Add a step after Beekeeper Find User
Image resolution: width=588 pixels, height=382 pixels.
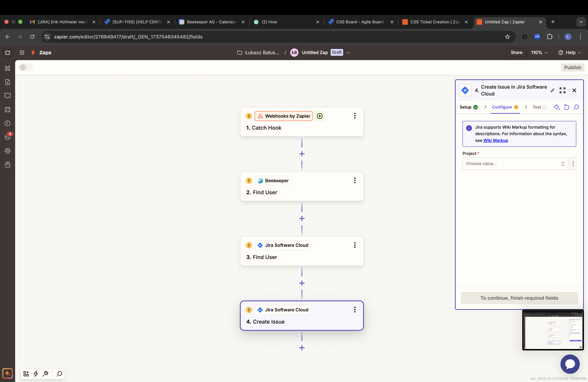pos(302,219)
